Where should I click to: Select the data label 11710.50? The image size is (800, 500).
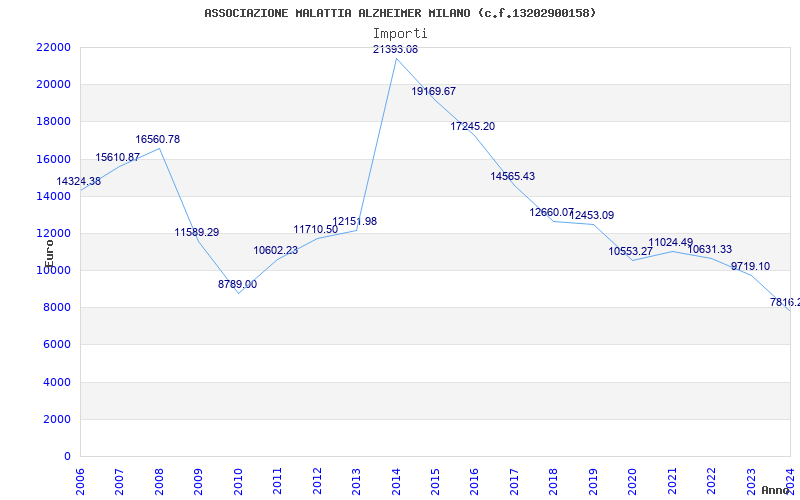tap(316, 230)
